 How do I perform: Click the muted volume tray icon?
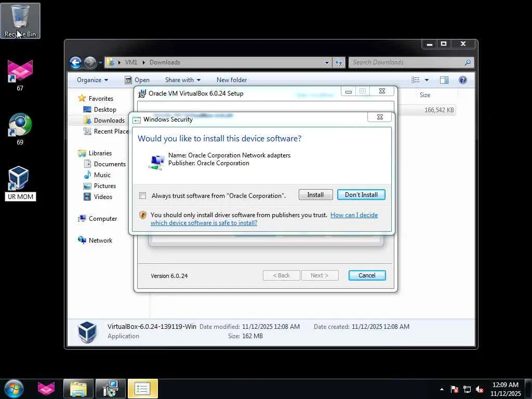click(480, 389)
